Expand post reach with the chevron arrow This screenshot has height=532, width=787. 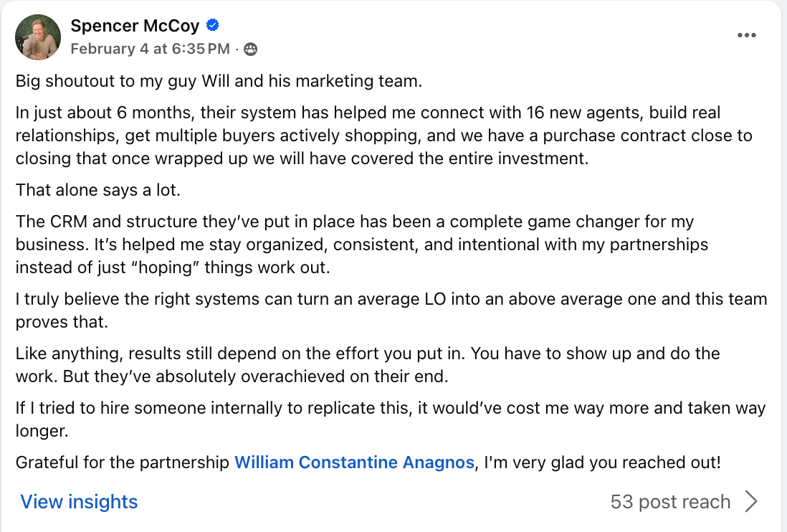750,501
